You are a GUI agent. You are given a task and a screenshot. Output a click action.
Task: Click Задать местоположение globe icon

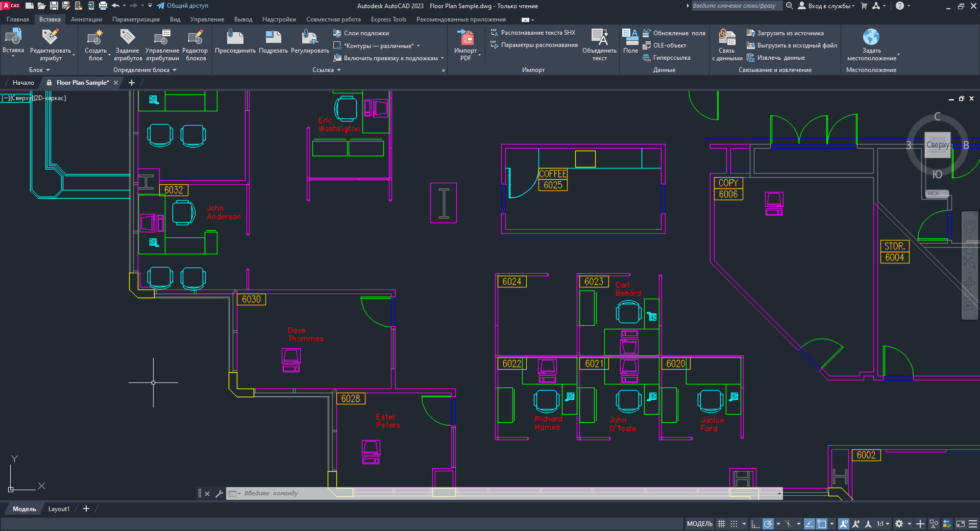(x=871, y=38)
